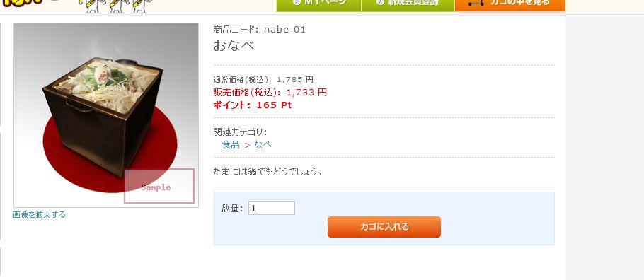The image size is (644, 280).
Task: Click the mascot characters in the header
Action: 117,6
